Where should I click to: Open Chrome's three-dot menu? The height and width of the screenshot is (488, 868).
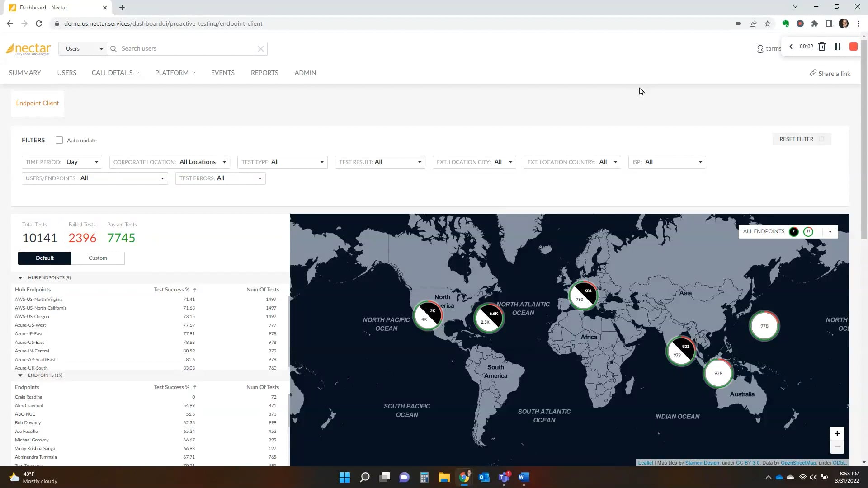(x=858, y=23)
